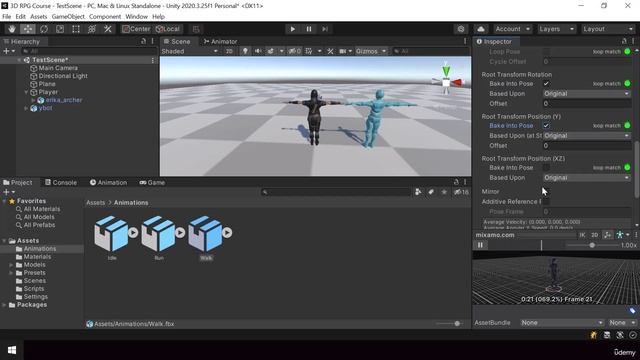Screen dimensions: 640x360
Task: Open Position (Y) Based Upon dropdown
Action: point(587,136)
